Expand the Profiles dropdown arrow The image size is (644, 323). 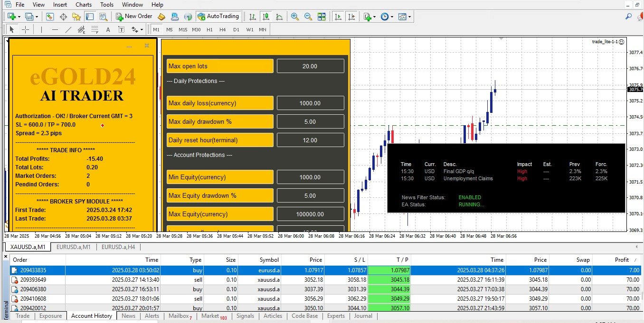click(36, 17)
